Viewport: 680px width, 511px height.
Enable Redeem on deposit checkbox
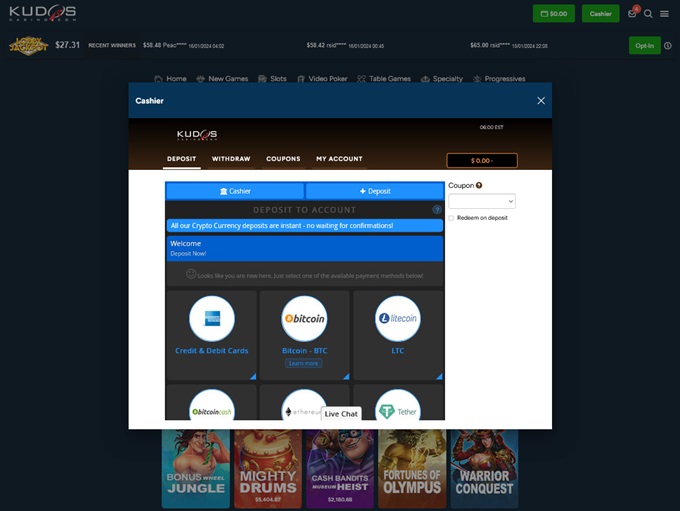(451, 217)
